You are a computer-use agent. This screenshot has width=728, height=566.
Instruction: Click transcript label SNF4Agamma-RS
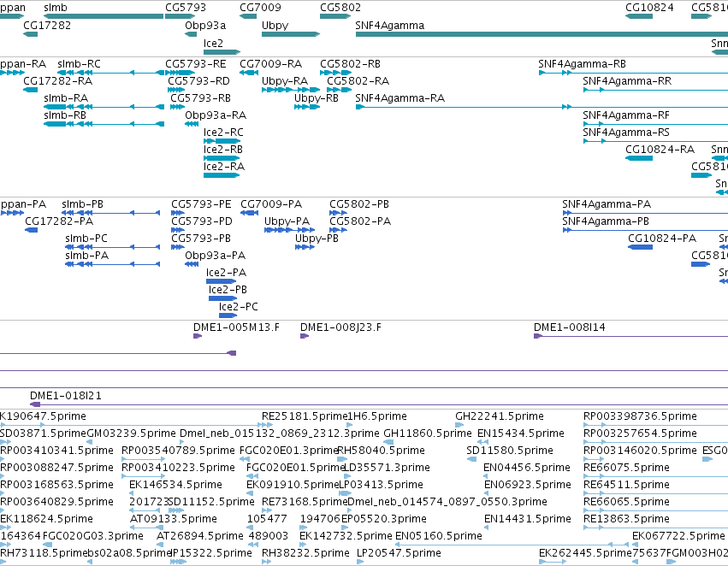626,133
